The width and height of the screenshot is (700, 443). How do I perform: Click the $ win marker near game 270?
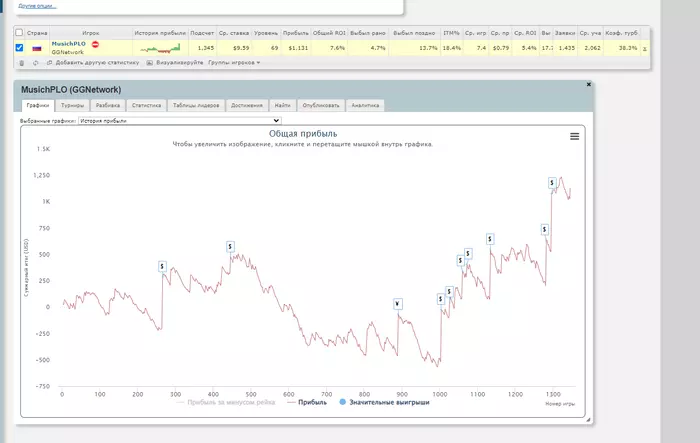(x=162, y=267)
